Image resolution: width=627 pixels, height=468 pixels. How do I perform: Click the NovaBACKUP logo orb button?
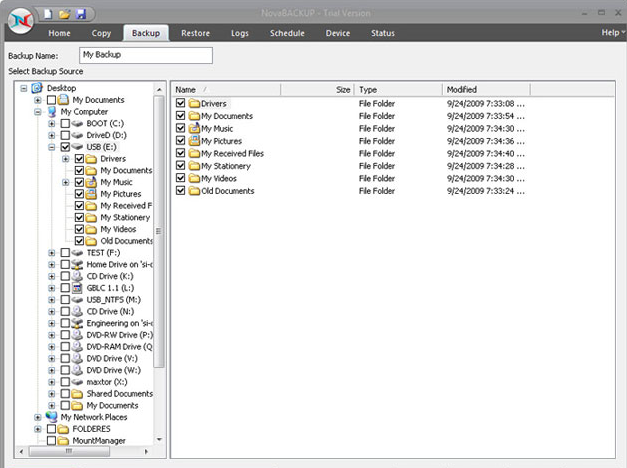click(21, 21)
